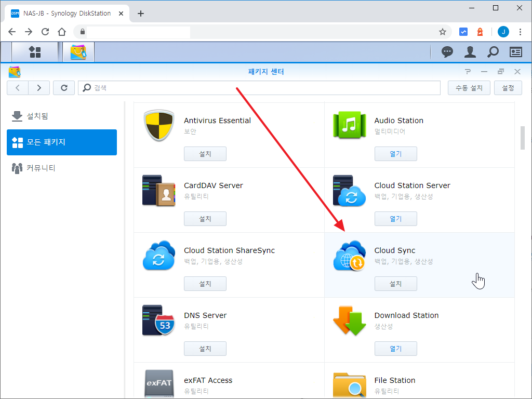Click the Antivirus Essential shield icon
Image resolution: width=532 pixels, height=399 pixels.
[159, 125]
